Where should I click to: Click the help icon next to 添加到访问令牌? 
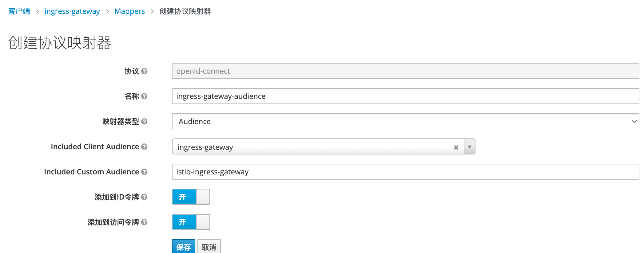144,222
